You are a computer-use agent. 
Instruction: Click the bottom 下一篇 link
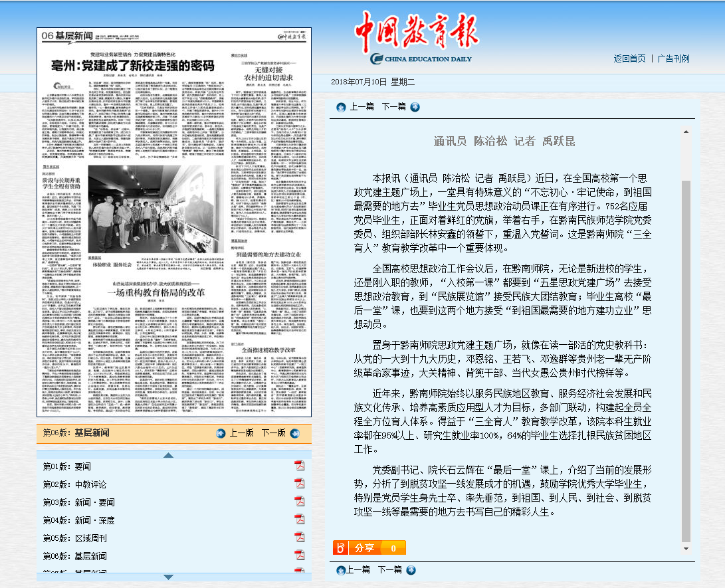[x=390, y=570]
